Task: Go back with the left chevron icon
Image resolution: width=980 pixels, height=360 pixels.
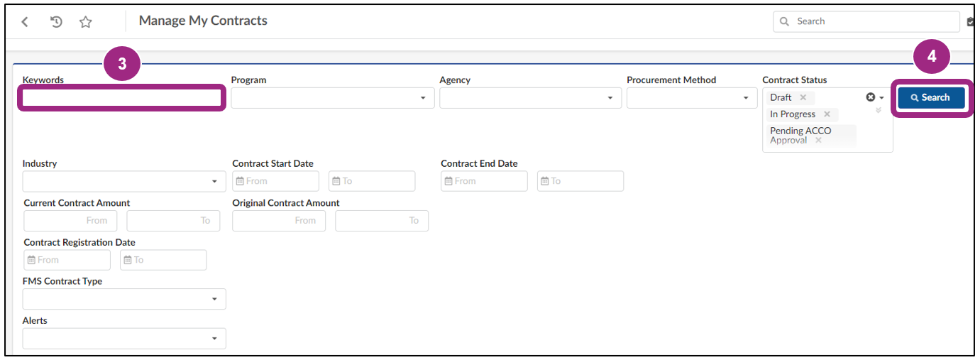Action: coord(25,22)
